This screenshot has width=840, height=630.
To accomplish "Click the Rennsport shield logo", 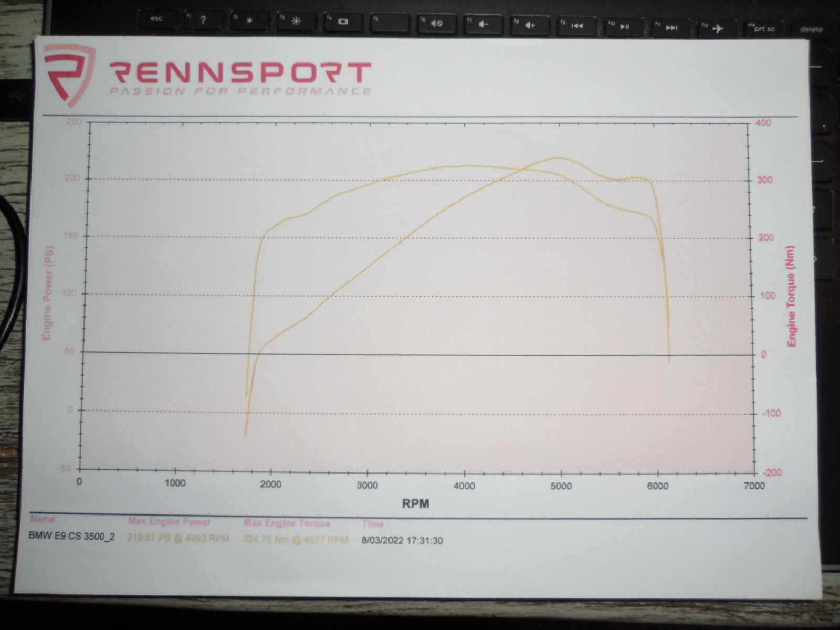I will pos(69,74).
